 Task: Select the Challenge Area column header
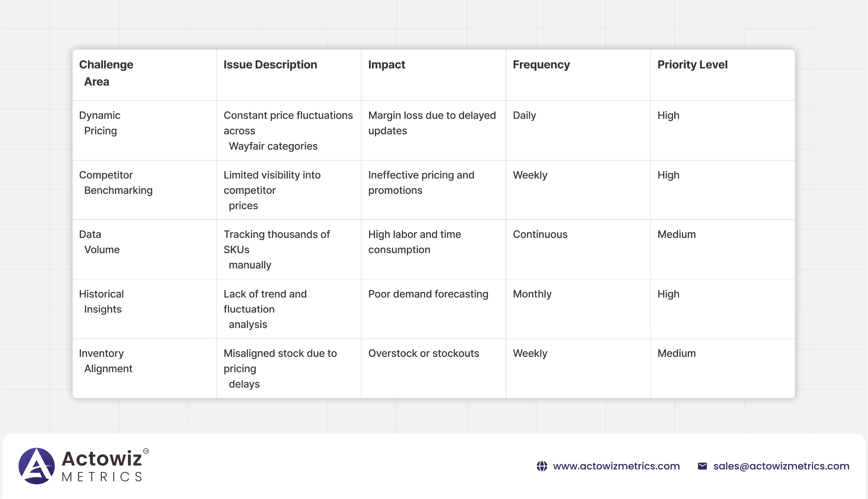(106, 73)
